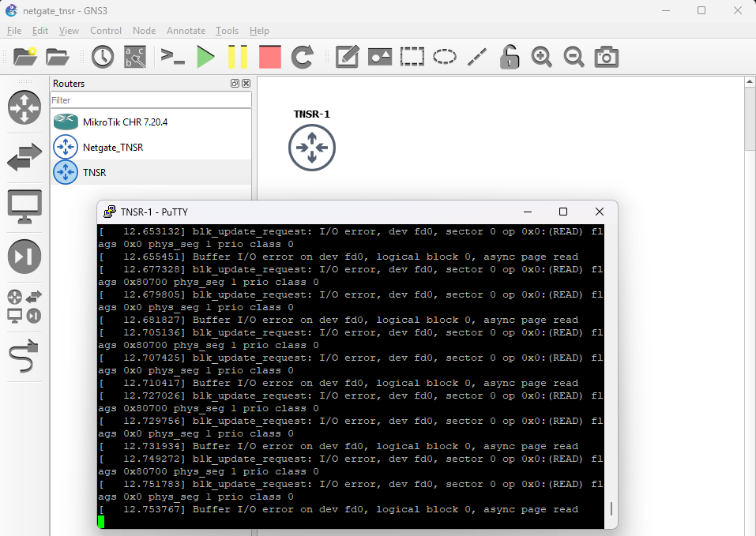Float the Routers panel with undock button
Image resolution: width=756 pixels, height=536 pixels.
(x=235, y=84)
